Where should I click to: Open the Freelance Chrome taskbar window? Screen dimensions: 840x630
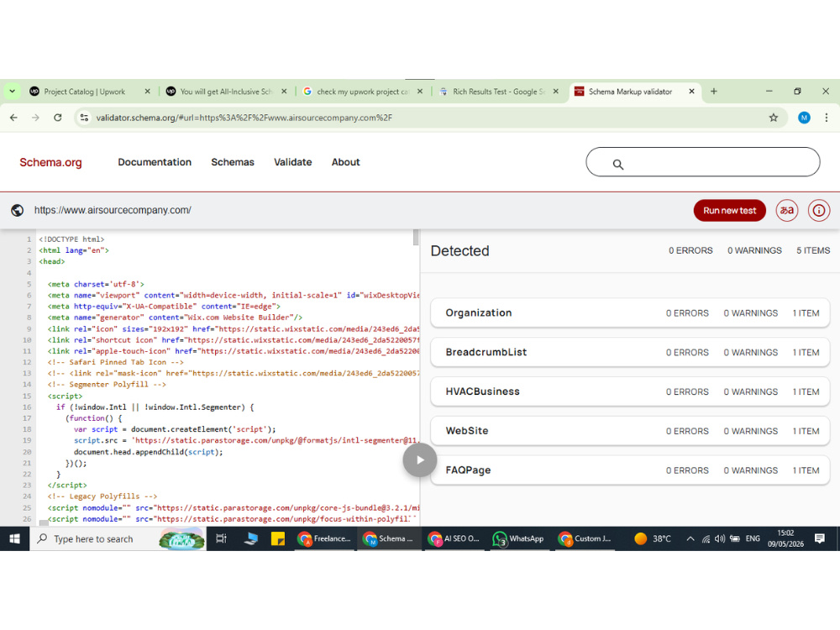pos(324,539)
